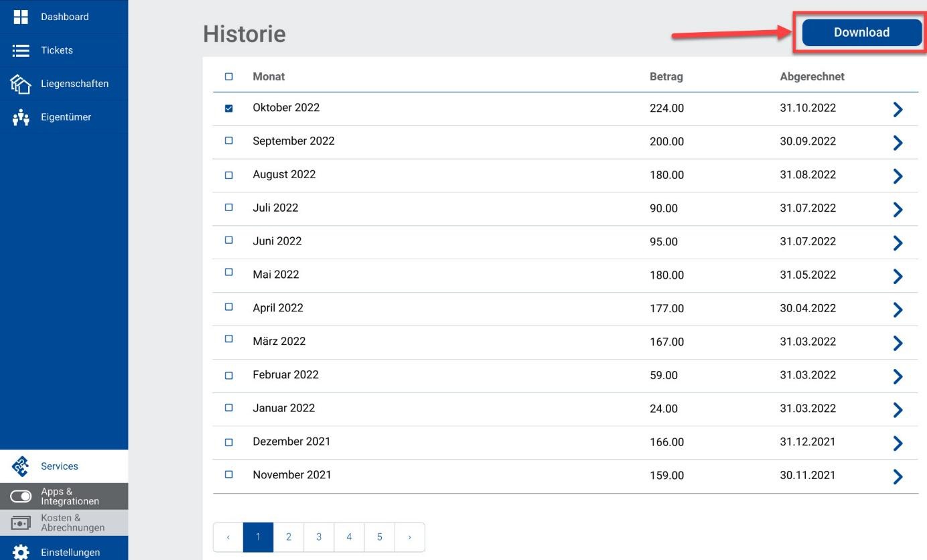
Task: Expand the Februar 2022 row chevron
Action: (x=898, y=376)
